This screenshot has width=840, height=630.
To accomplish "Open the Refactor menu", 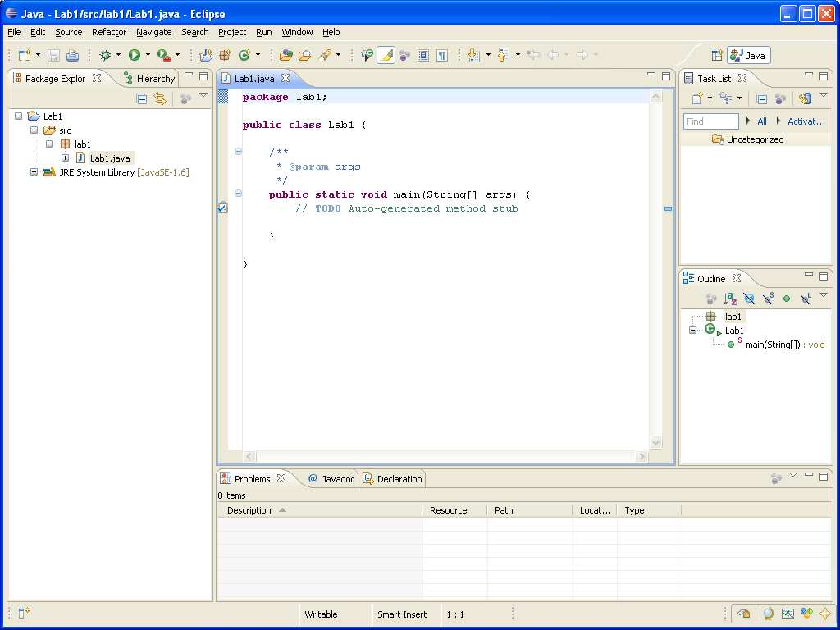I will (109, 32).
